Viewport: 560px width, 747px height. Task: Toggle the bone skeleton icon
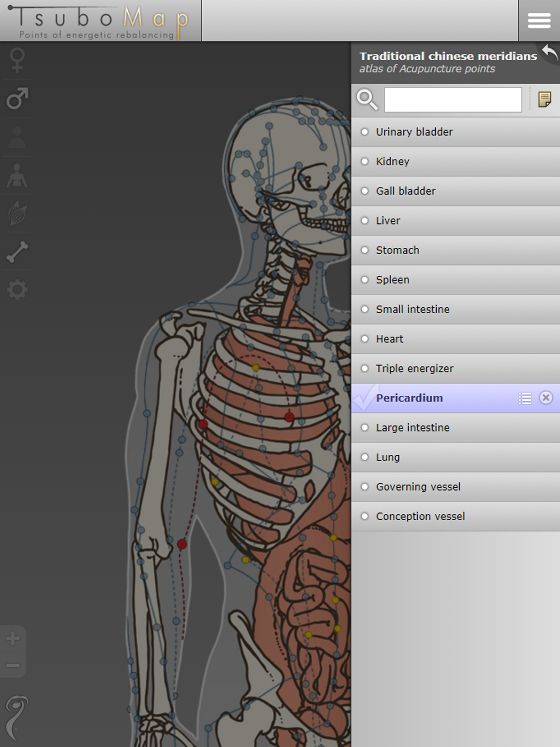coord(17,252)
